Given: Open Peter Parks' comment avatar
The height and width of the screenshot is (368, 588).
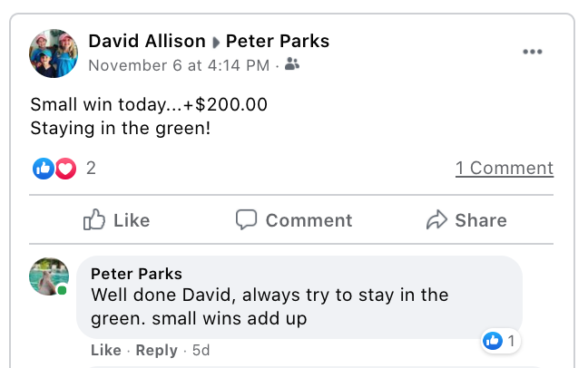Looking at the screenshot, I should [x=50, y=276].
